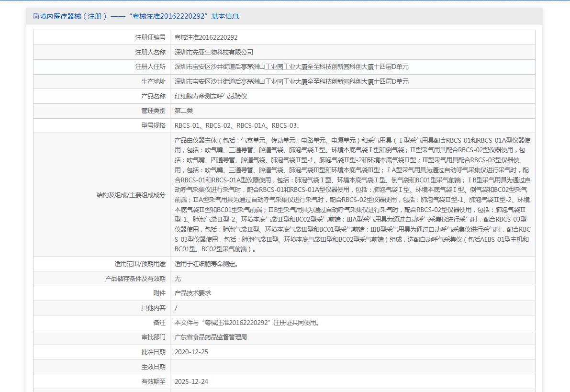This screenshot has height=392, width=570.
Task: Click the document icon before 境内医疗器械 heading
Action: [35, 16]
